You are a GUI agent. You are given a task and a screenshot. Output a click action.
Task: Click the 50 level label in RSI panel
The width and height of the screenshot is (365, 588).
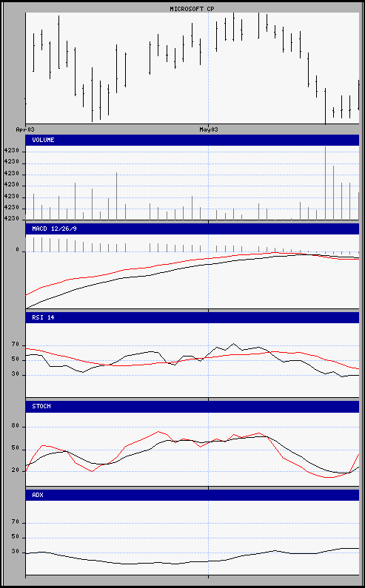click(15, 358)
